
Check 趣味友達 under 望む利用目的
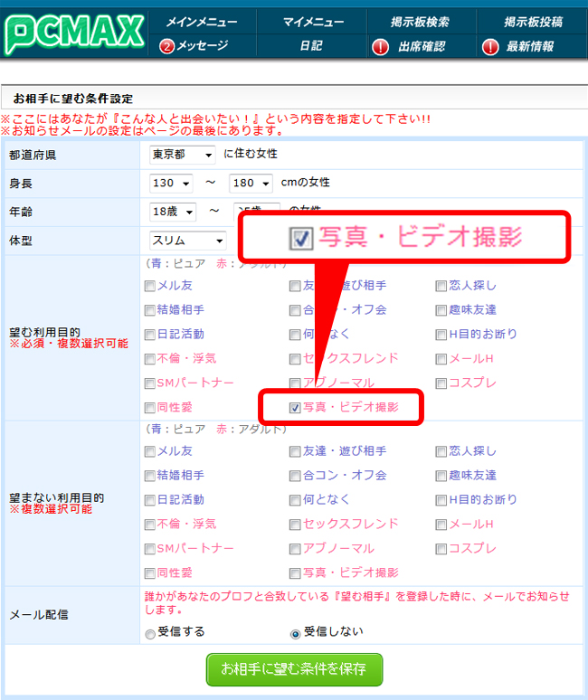tap(441, 310)
